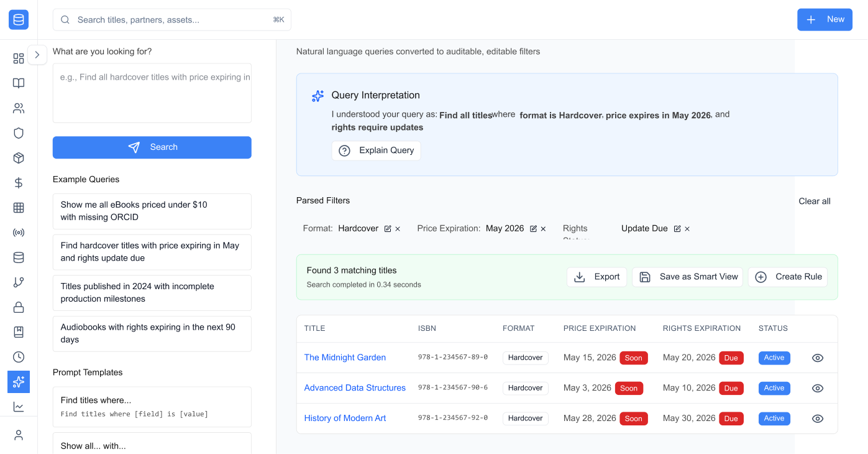Click the highlighted AI sparkle sidebar icon
This screenshot has width=868, height=454.
click(x=18, y=381)
